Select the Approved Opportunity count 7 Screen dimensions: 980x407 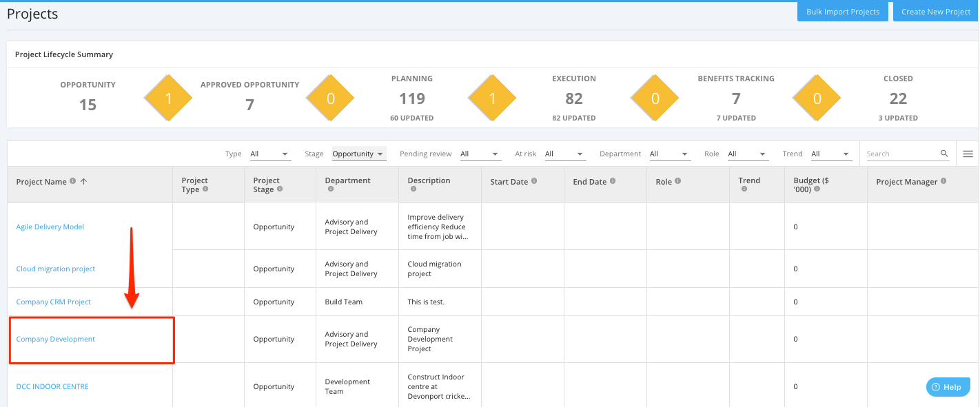(249, 105)
